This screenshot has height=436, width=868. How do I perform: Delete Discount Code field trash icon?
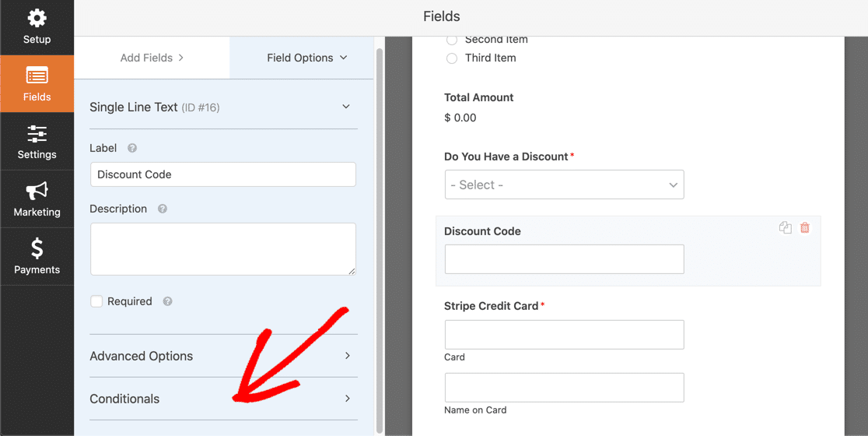point(805,227)
